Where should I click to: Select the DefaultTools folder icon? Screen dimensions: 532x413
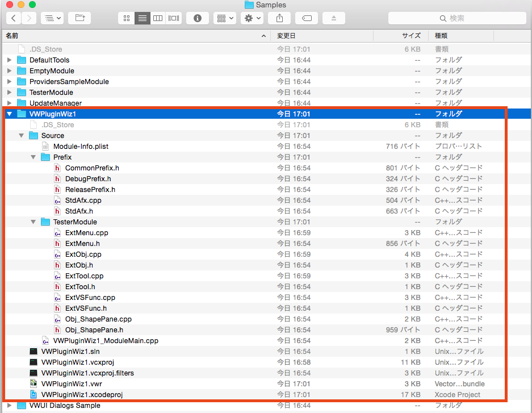click(x=22, y=60)
